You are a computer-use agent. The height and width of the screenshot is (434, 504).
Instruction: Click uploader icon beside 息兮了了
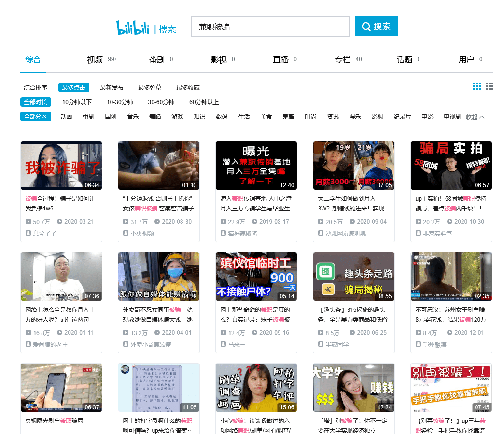[28, 233]
